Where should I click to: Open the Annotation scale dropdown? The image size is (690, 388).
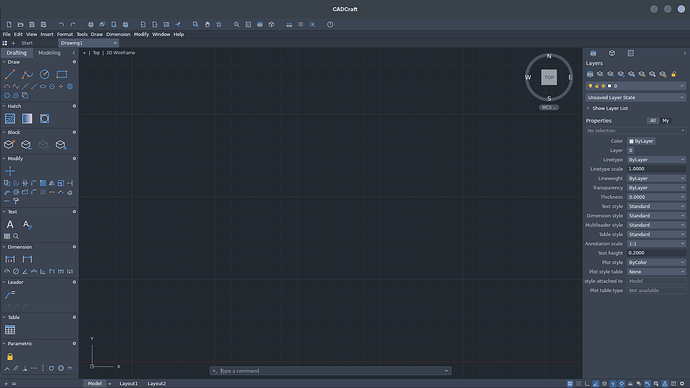[656, 244]
